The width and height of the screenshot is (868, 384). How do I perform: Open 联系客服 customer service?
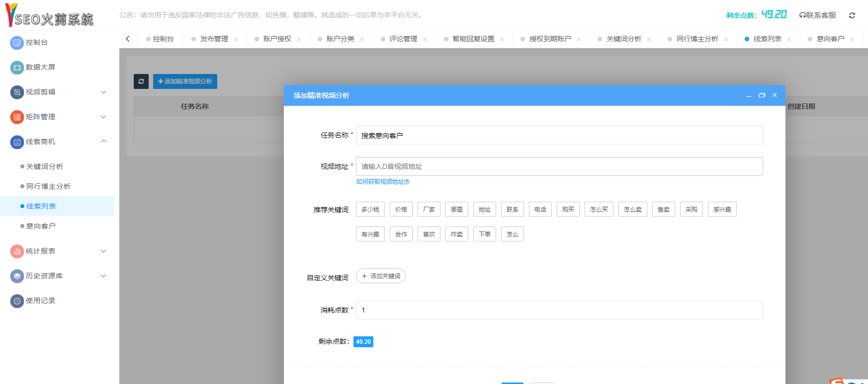(x=818, y=15)
